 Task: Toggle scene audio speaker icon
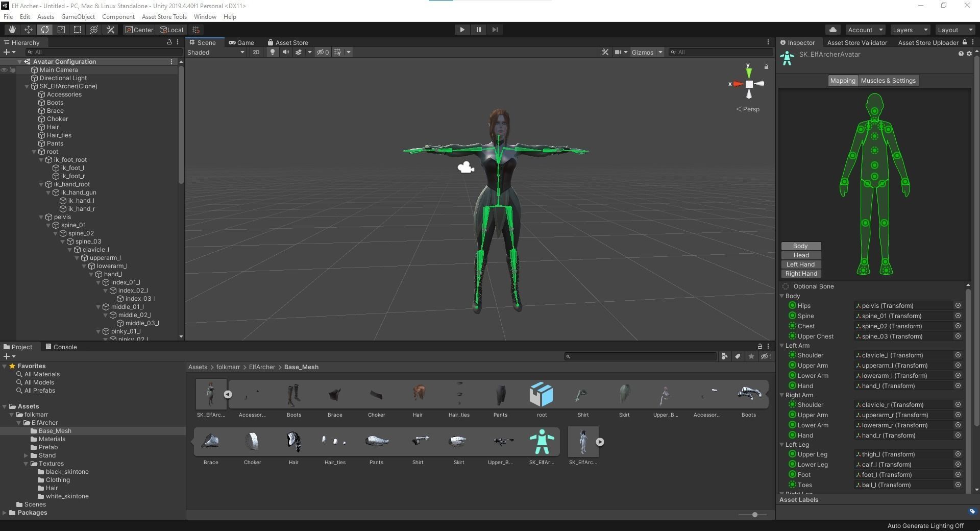point(285,52)
